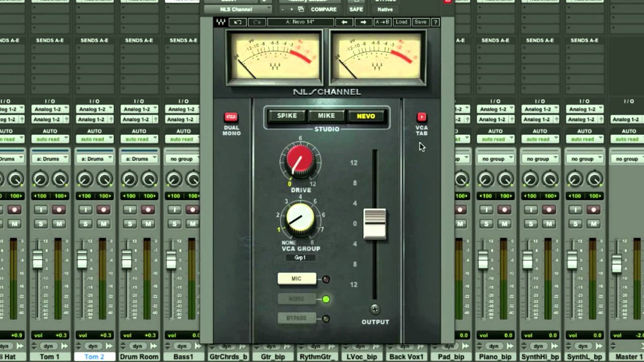Toggle NOISE on the NLS Channel

click(x=296, y=298)
